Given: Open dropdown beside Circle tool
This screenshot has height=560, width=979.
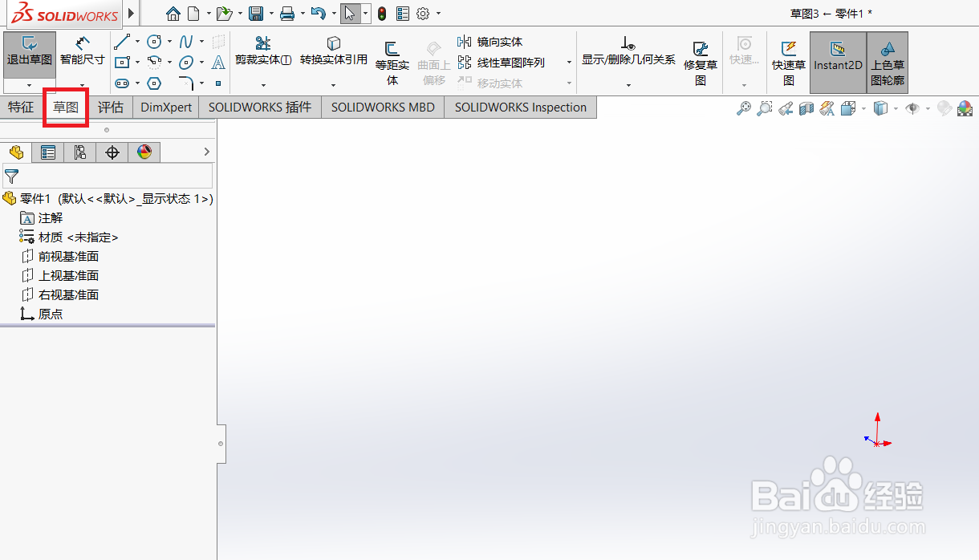Looking at the screenshot, I should 169,42.
